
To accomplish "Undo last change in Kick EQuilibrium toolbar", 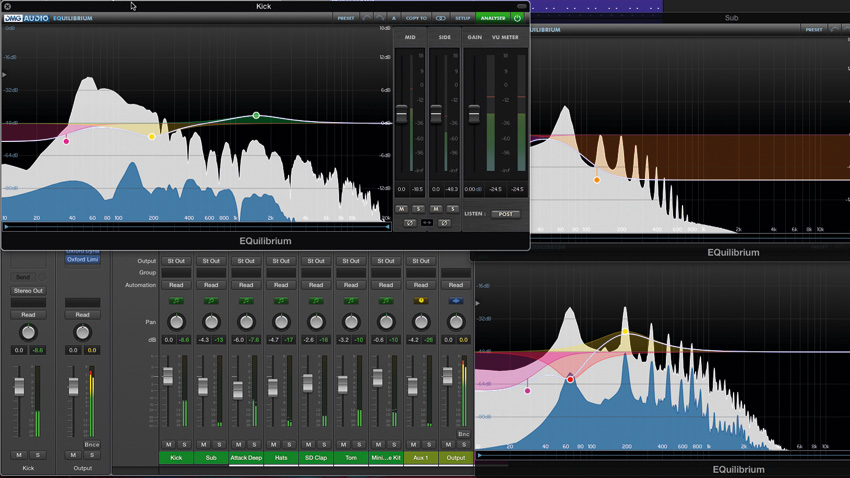I will point(367,18).
